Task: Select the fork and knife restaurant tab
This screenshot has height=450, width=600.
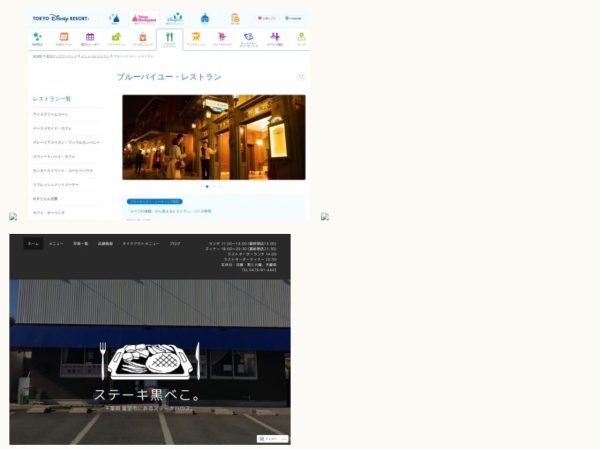Action: click(x=170, y=39)
